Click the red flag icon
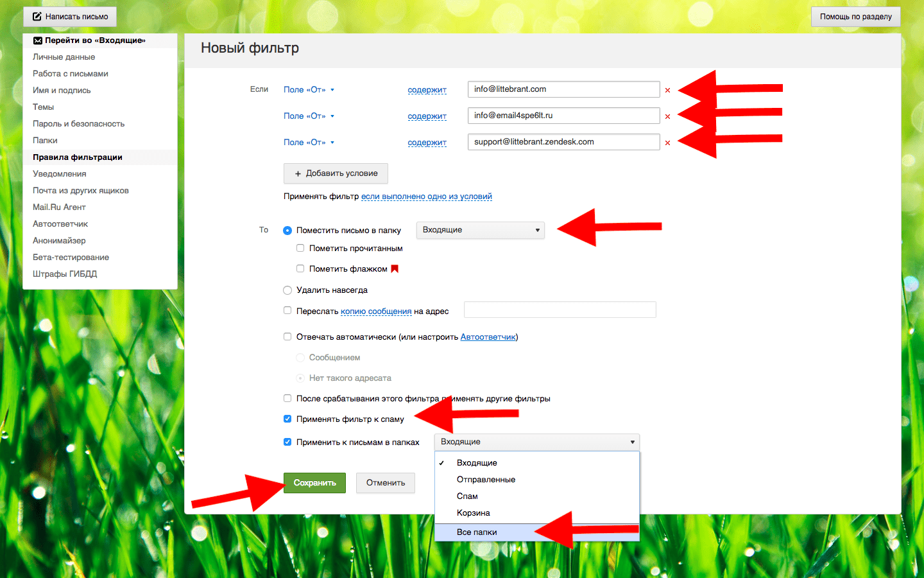The height and width of the screenshot is (578, 924). pos(395,269)
